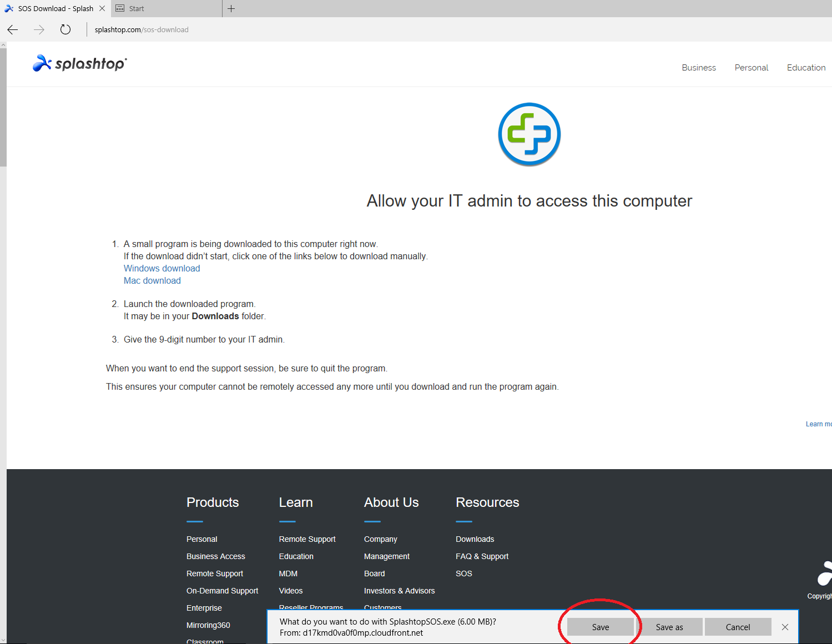Image resolution: width=832 pixels, height=644 pixels.
Task: Open Remote Support under Learn
Action: tap(307, 539)
